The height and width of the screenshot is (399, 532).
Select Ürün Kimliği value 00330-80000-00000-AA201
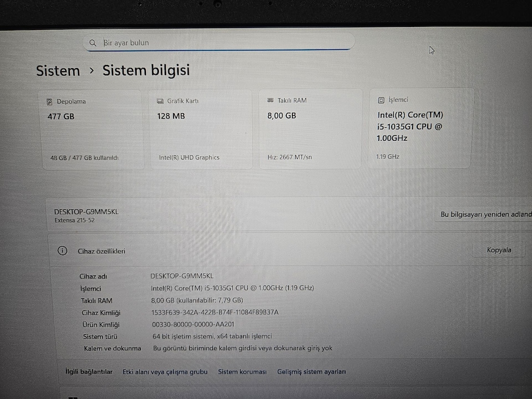tap(193, 324)
